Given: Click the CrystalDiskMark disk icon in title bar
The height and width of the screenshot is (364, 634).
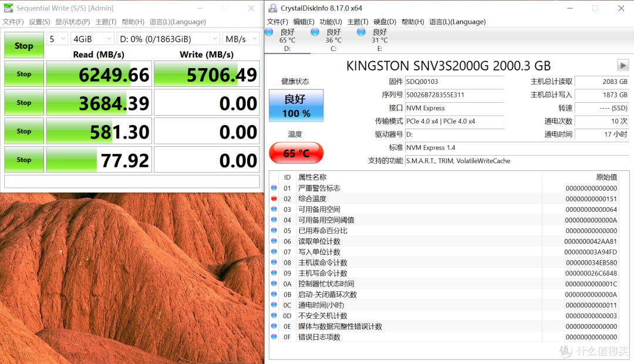Looking at the screenshot, I should [8, 8].
